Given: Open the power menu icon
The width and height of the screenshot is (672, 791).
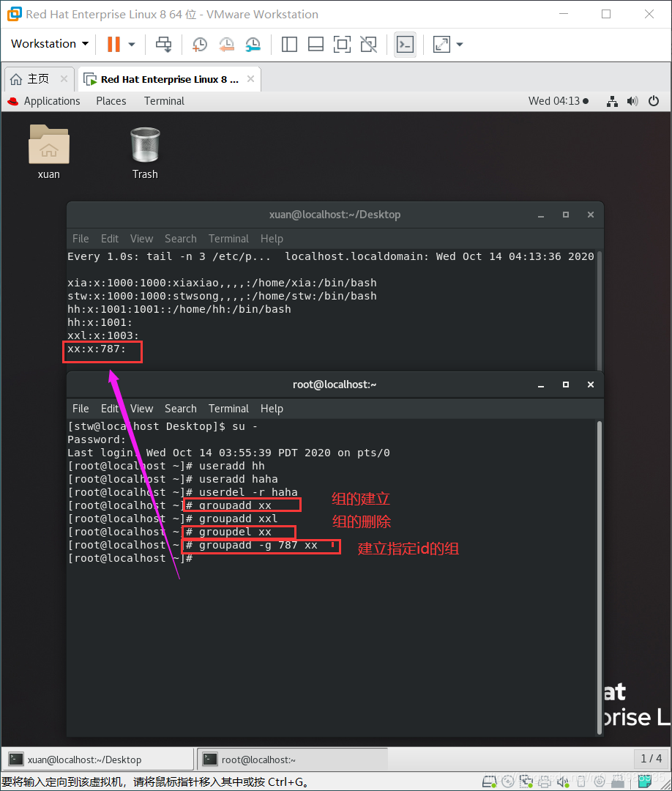Looking at the screenshot, I should [654, 101].
